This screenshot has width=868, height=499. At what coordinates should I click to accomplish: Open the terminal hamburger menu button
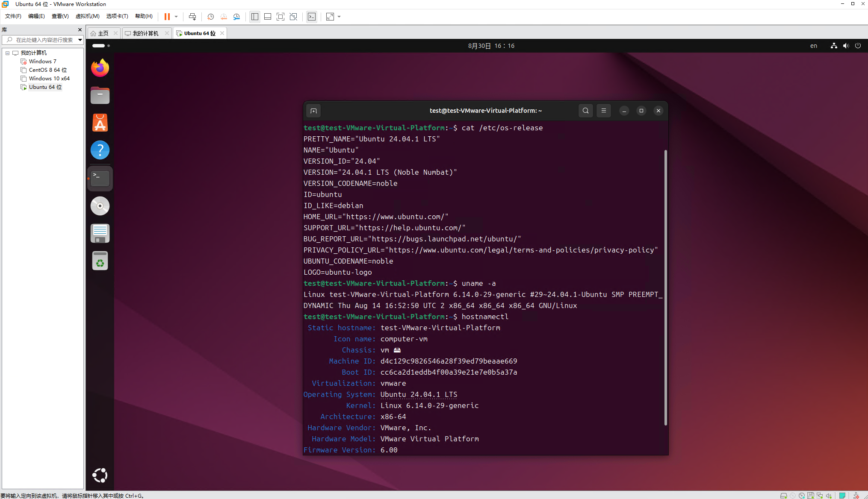(603, 111)
